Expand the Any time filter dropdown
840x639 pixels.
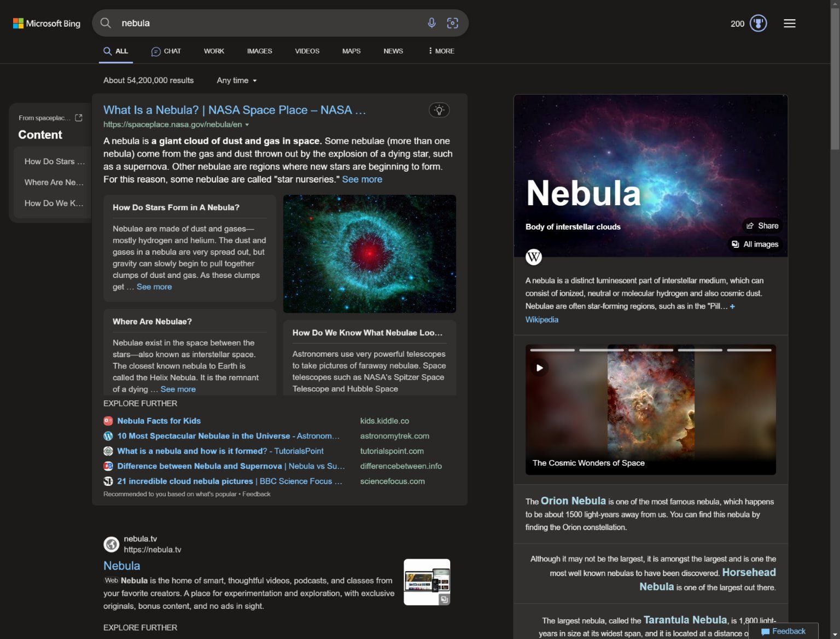point(236,80)
